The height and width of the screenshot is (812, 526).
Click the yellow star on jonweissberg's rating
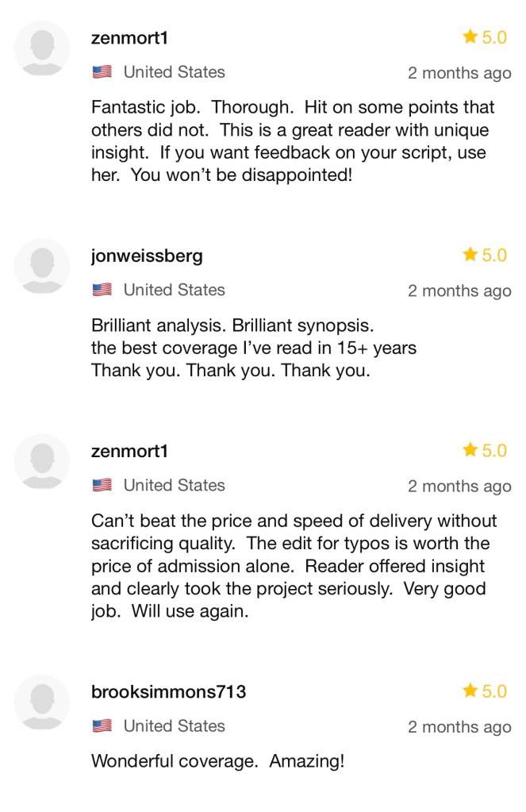(470, 255)
